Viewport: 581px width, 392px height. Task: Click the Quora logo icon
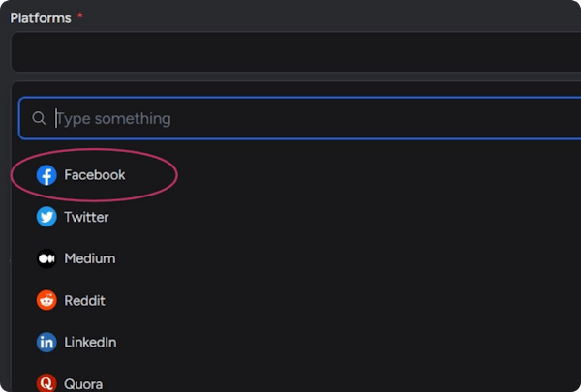46,383
